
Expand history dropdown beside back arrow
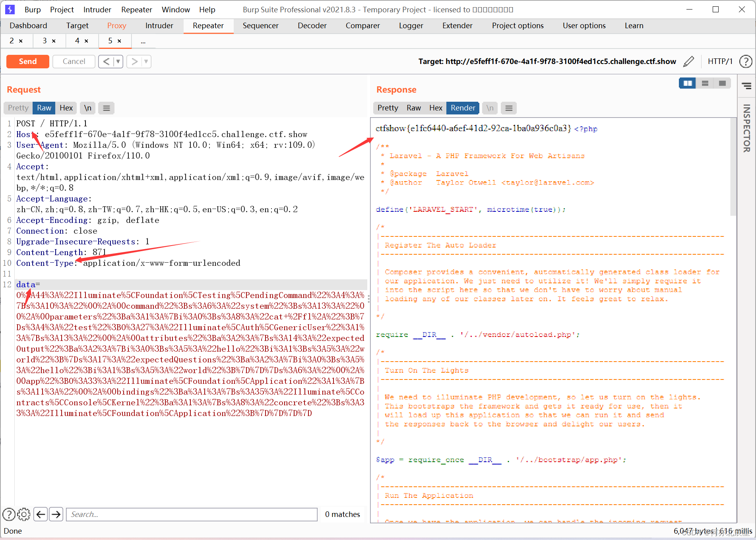(118, 62)
